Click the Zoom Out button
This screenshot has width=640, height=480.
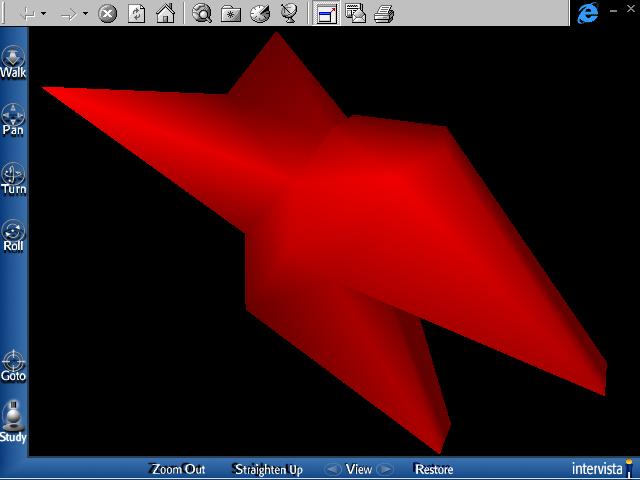176,469
